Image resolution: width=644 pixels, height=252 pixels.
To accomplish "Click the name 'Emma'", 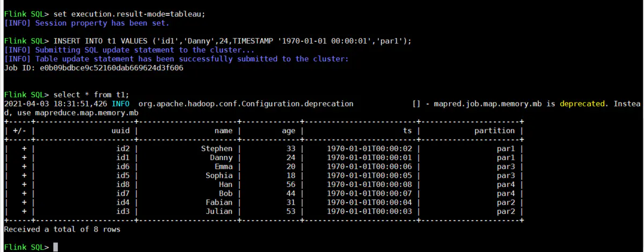I will [x=224, y=167].
